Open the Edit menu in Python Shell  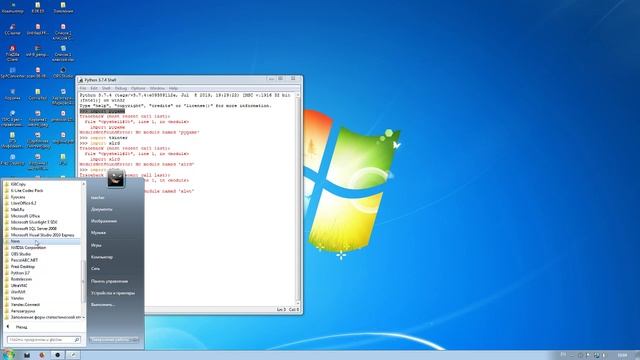click(x=94, y=88)
